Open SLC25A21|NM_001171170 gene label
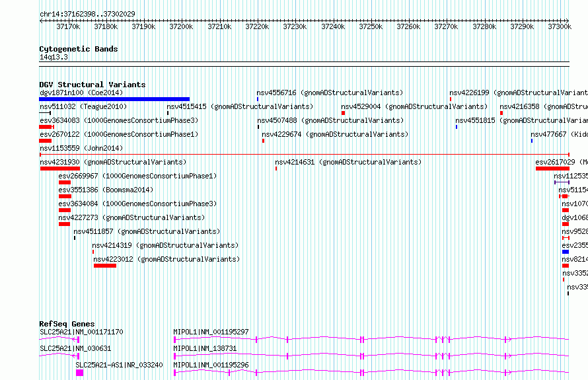Image resolution: width=588 pixels, height=380 pixels. pyautogui.click(x=81, y=332)
